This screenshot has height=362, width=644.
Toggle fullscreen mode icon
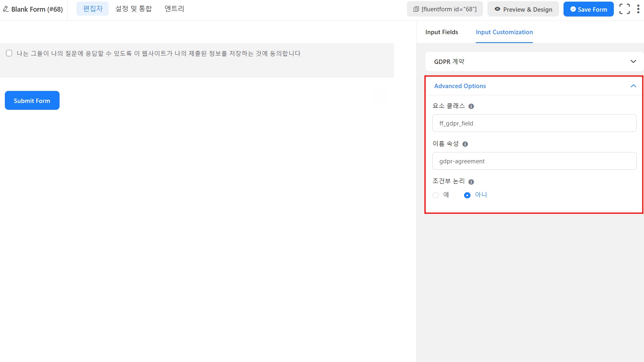point(625,9)
